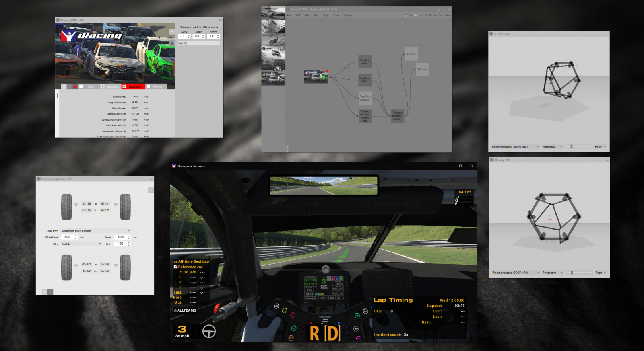Click Stop in Mover menu bar
Image resolution: width=644 pixels, height=351 pixels.
[x=326, y=16]
